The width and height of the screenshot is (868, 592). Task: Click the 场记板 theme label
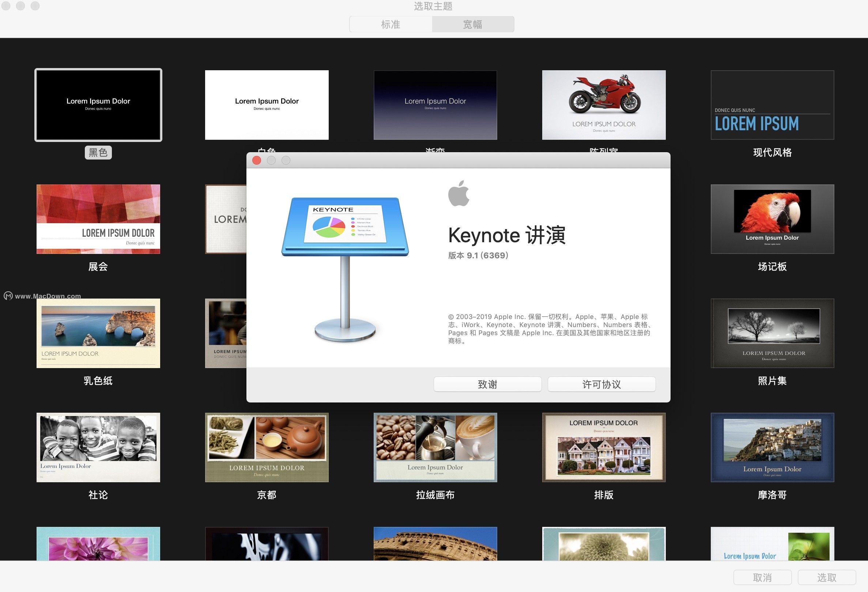[772, 266]
